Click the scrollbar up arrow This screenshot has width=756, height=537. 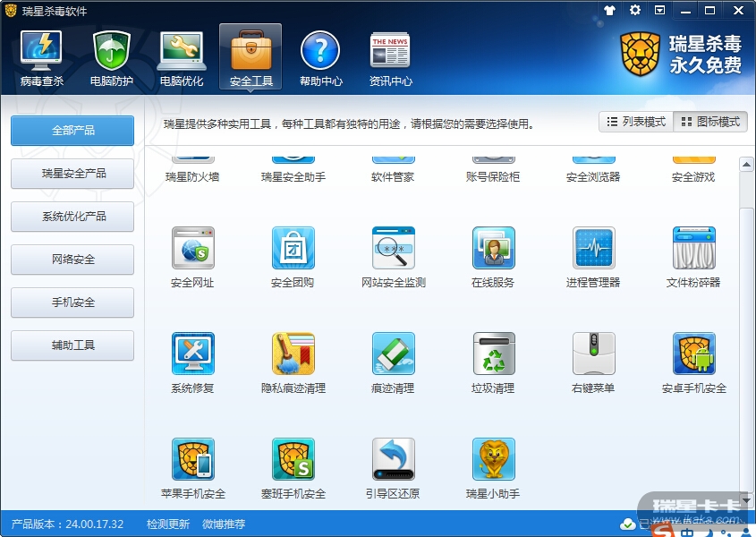point(746,165)
